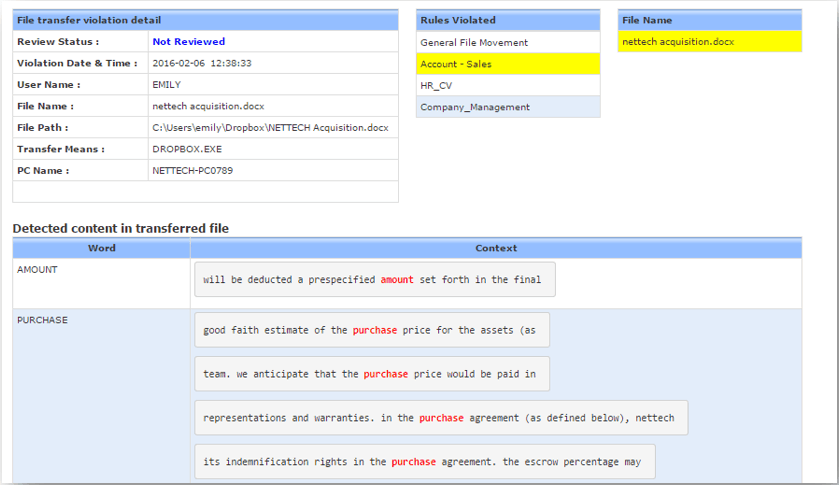Screen dimensions: 839x485
Task: Click the EMILY user name value
Action: (x=167, y=85)
